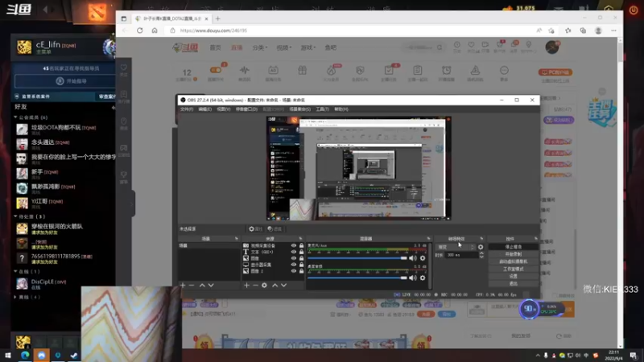Open 麦克风/Aux audio settings gear

point(423,258)
